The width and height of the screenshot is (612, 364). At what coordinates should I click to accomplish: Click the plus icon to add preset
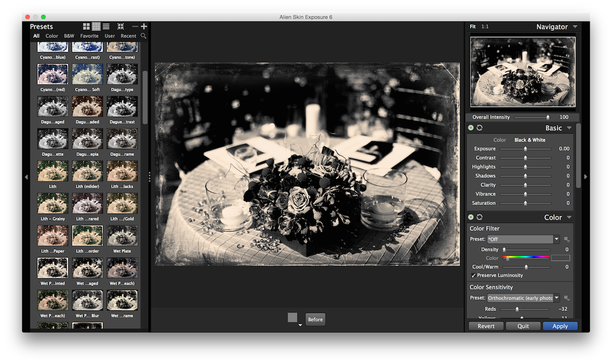[144, 27]
